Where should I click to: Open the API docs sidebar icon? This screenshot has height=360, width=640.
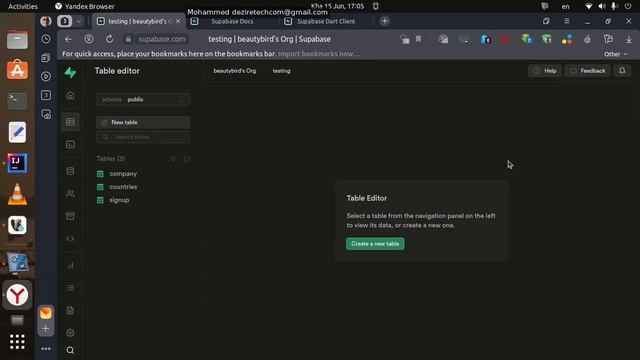tap(70, 310)
